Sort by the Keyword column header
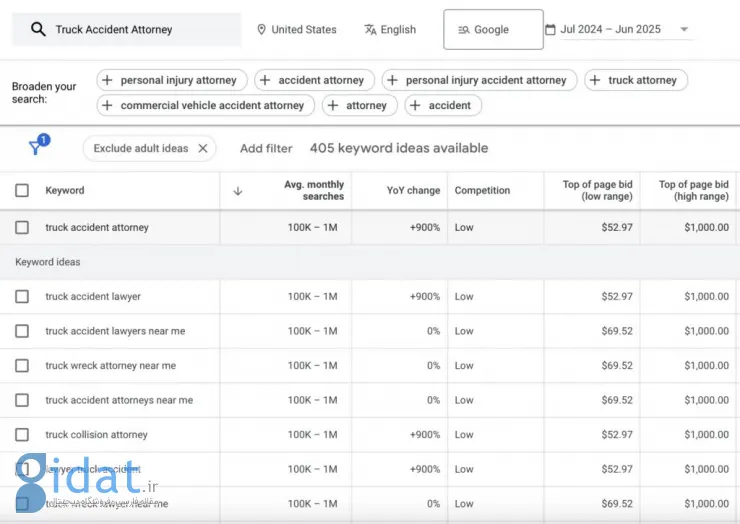Image resolution: width=740 pixels, height=524 pixels. [65, 190]
